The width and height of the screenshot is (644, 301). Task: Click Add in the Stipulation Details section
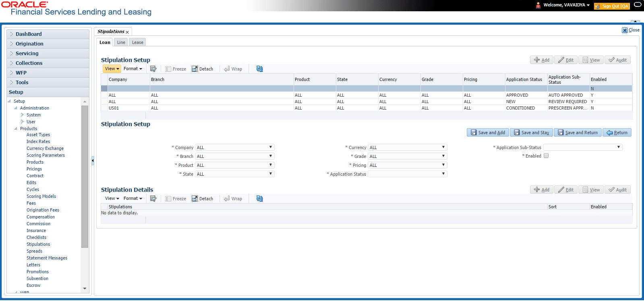coord(542,190)
